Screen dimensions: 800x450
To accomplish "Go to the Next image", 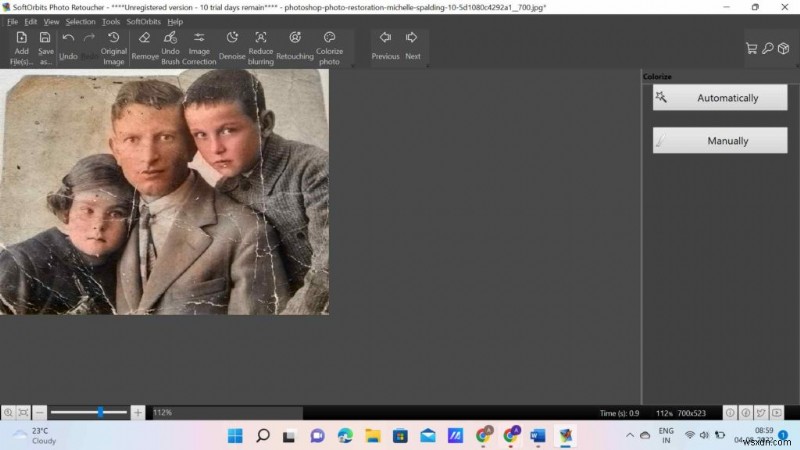I will (x=413, y=47).
